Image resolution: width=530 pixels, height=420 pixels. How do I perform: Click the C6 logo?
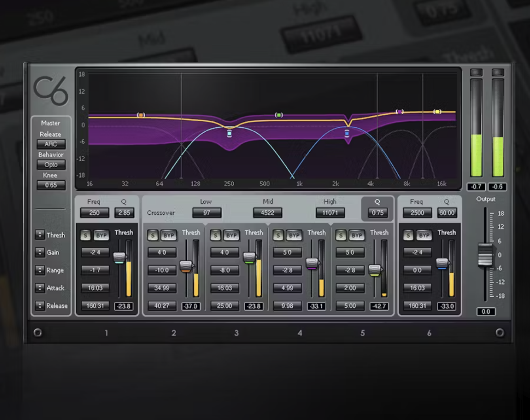(x=51, y=90)
